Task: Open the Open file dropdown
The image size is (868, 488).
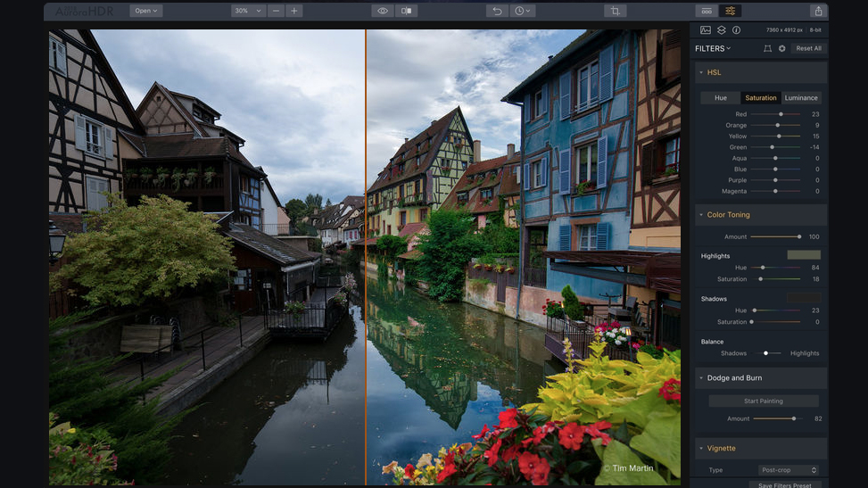Action: (145, 11)
